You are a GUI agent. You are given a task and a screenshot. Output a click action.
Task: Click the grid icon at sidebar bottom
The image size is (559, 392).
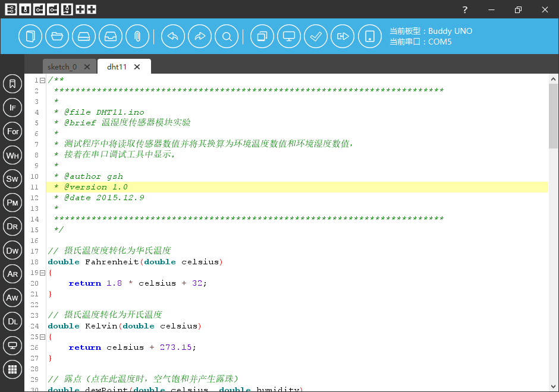coord(12,369)
